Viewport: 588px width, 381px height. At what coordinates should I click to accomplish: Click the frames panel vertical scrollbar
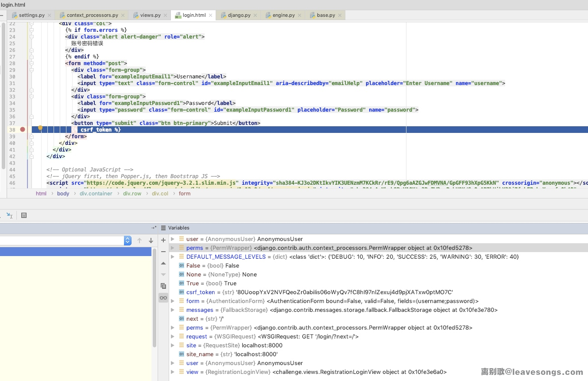155,297
